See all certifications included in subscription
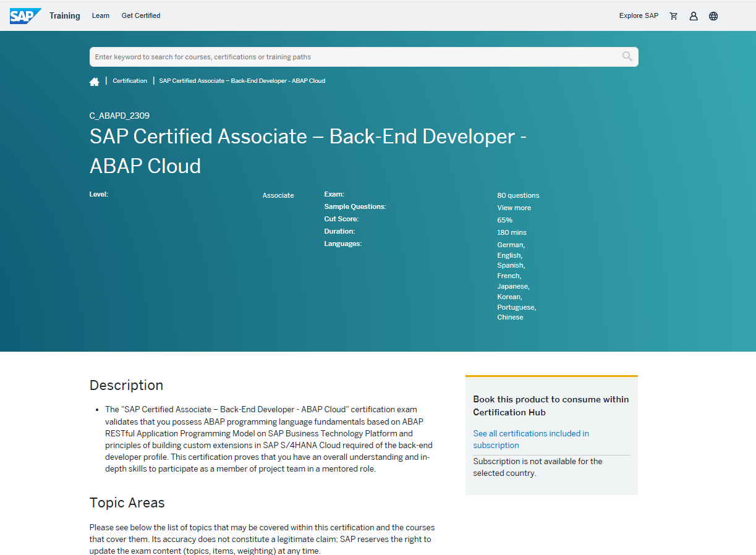This screenshot has width=756, height=555. pyautogui.click(x=530, y=439)
